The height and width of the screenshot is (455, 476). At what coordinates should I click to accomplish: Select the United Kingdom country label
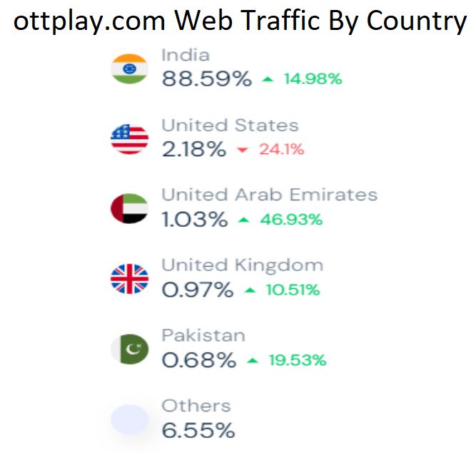pos(242,265)
